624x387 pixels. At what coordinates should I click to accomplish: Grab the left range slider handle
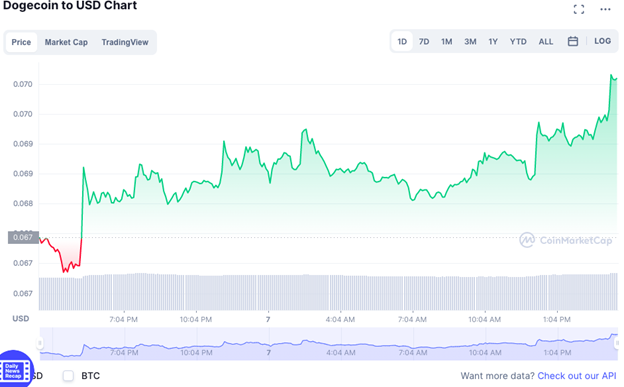40,343
